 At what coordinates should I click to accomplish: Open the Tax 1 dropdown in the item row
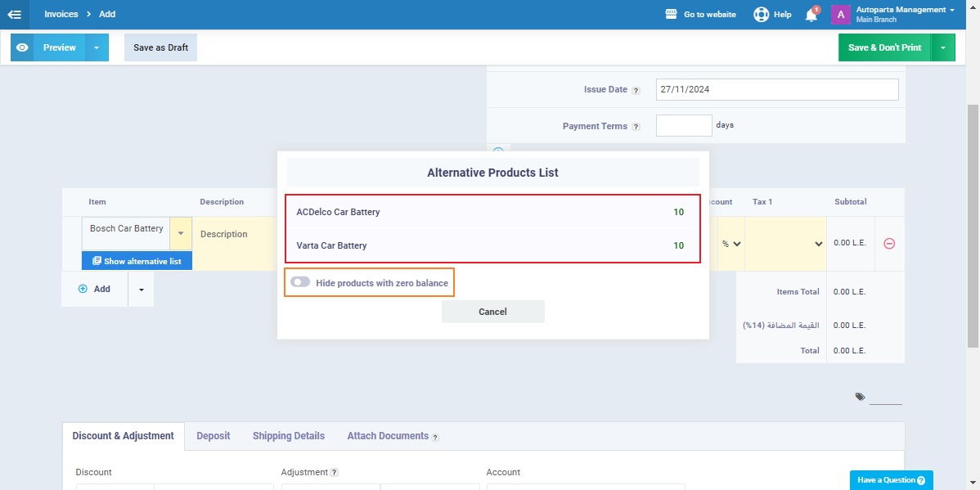click(785, 244)
